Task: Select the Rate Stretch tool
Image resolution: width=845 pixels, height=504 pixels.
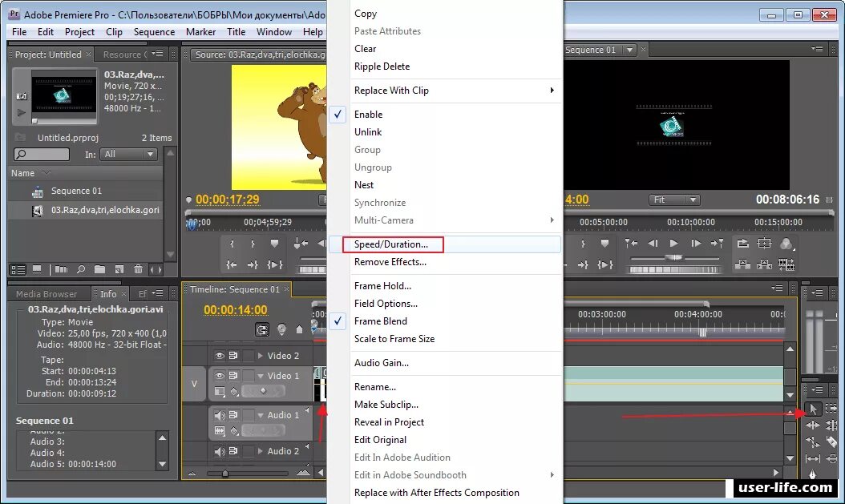Action: click(x=813, y=442)
